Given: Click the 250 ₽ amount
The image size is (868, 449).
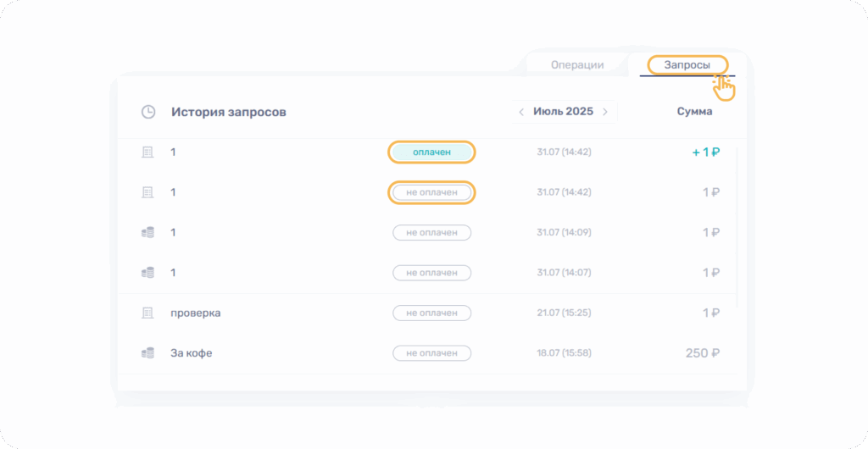Looking at the screenshot, I should click(x=703, y=352).
